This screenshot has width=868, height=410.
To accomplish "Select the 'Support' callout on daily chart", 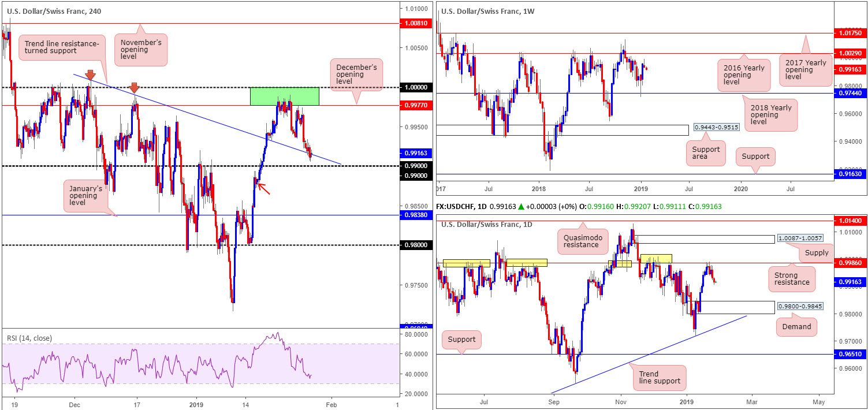I will (x=461, y=340).
